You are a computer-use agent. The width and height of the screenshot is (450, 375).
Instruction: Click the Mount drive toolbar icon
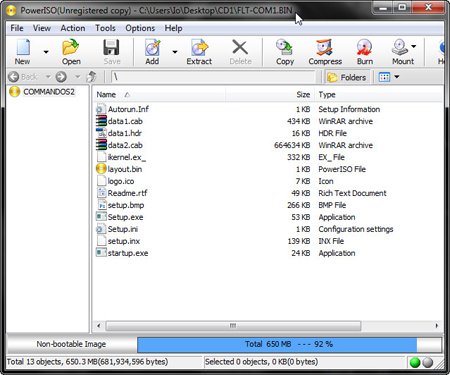[400, 48]
